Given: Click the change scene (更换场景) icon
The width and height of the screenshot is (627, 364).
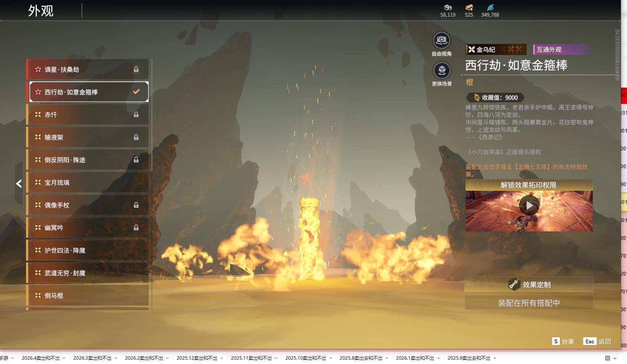Looking at the screenshot, I should tap(442, 71).
